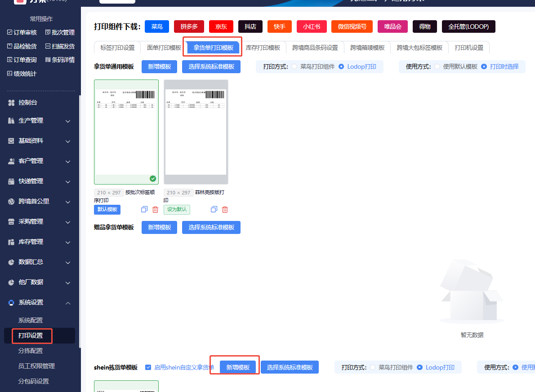Open the 菲林壳按版打印 template thumbnail
Image resolution: width=535 pixels, height=392 pixels.
196,132
